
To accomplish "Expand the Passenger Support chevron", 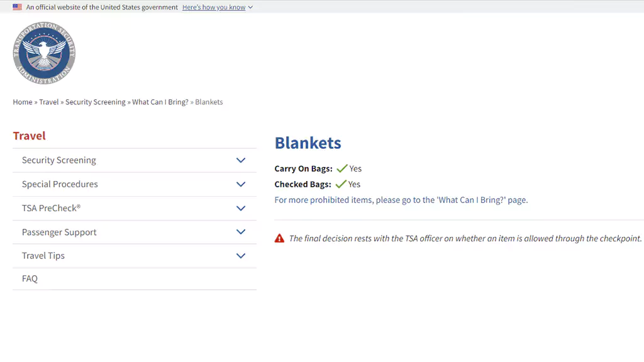I will (x=241, y=232).
